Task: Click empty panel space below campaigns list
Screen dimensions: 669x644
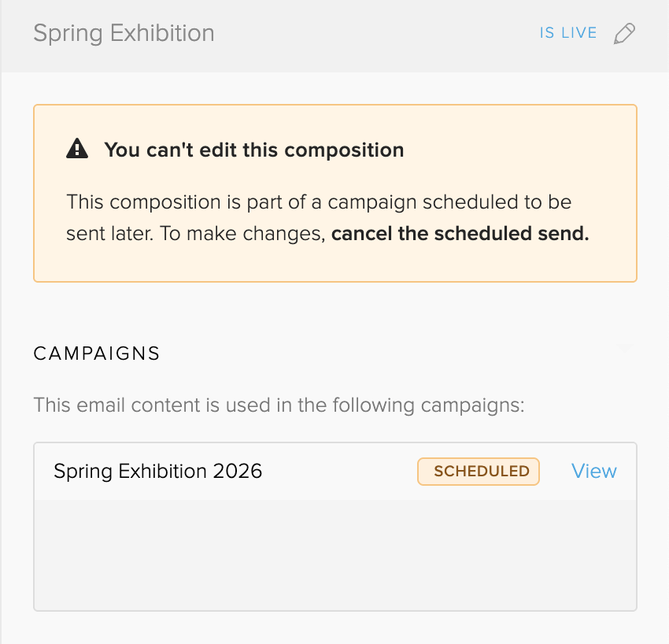Action: click(334, 627)
